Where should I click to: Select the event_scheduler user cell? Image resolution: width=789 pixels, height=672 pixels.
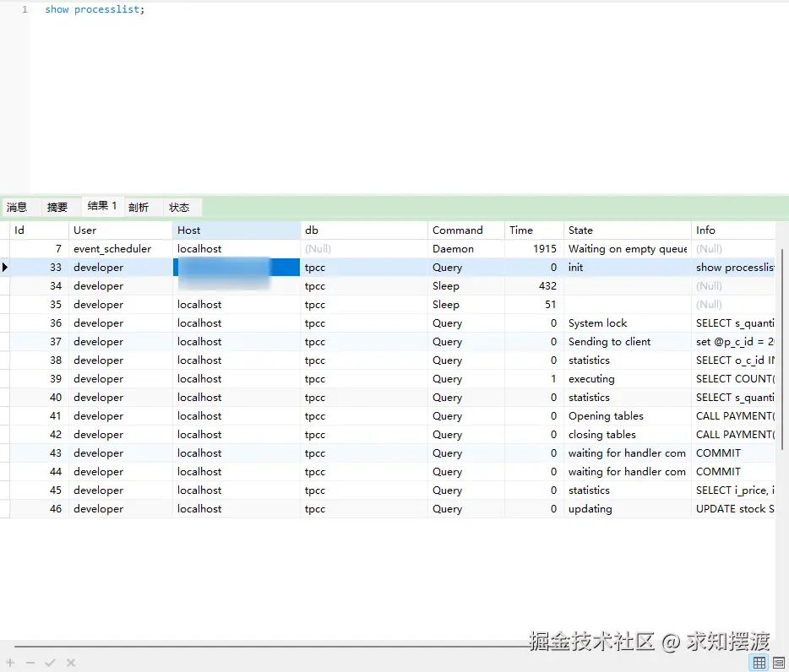[120, 249]
